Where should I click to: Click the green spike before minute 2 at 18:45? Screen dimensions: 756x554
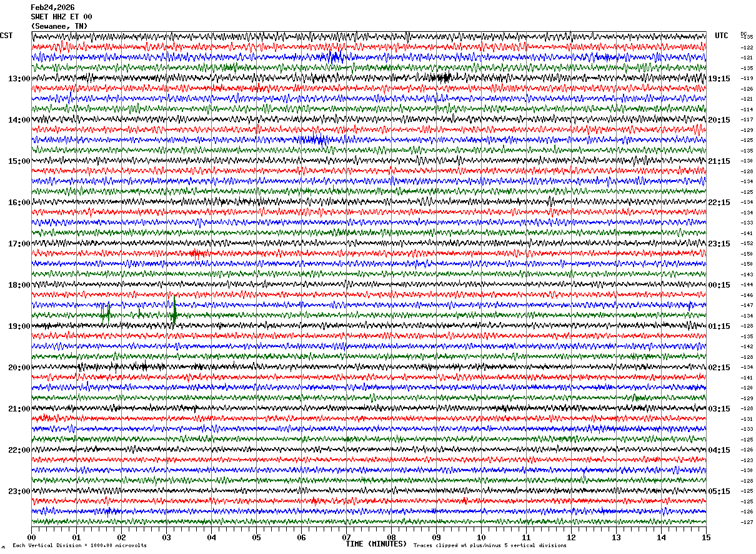(x=107, y=313)
